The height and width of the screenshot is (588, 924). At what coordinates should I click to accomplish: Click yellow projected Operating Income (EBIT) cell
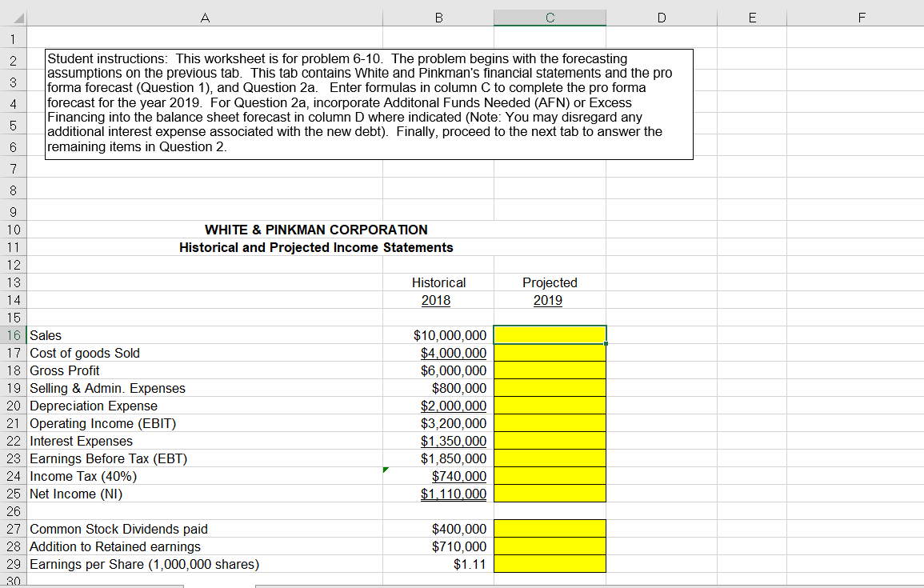point(550,424)
